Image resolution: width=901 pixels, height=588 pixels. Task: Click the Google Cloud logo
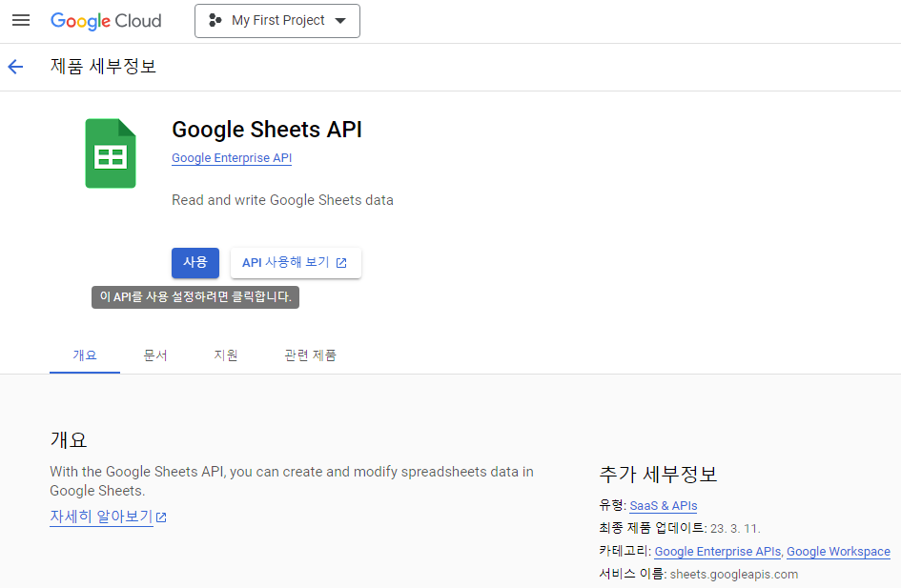click(106, 21)
